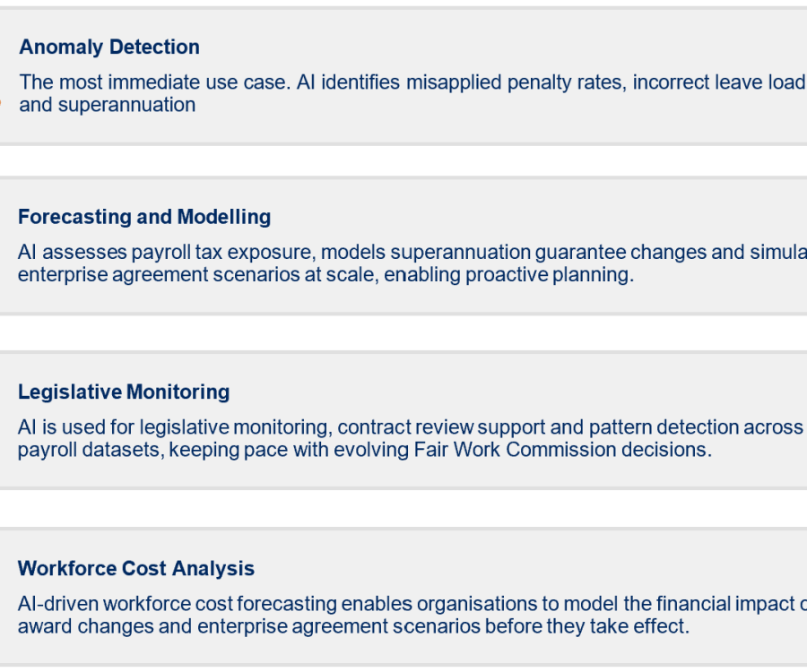
Task: Click the white gap below the Anomaly Detection card
Action: [403, 161]
